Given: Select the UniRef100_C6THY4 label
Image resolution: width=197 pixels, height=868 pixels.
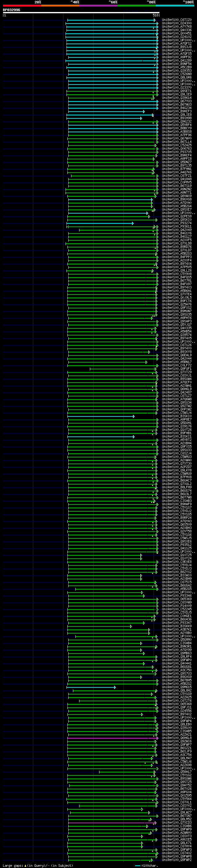Looking at the screenshot, I should coord(176,846).
